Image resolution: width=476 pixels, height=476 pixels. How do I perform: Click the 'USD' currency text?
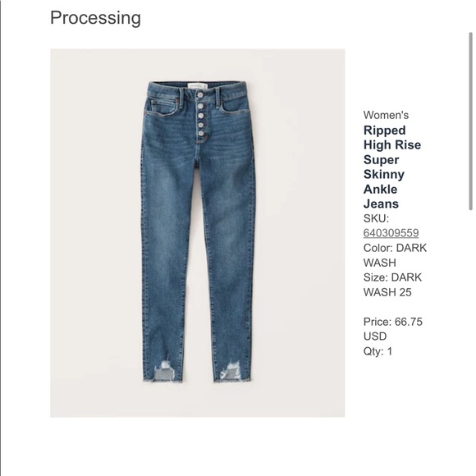click(375, 336)
